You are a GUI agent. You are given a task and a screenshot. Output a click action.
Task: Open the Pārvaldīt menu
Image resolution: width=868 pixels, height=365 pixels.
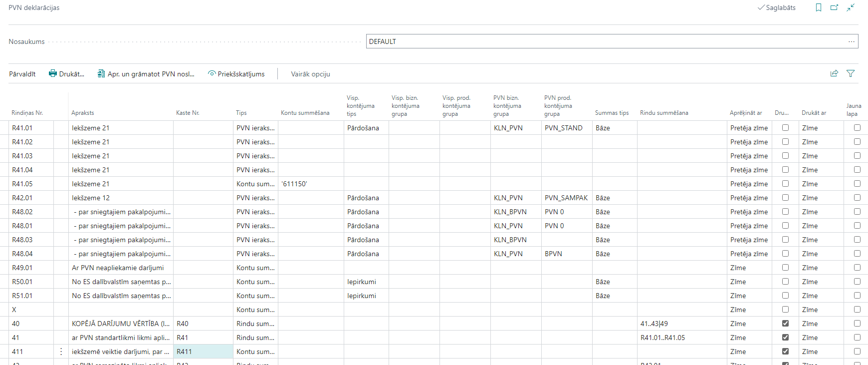point(22,74)
